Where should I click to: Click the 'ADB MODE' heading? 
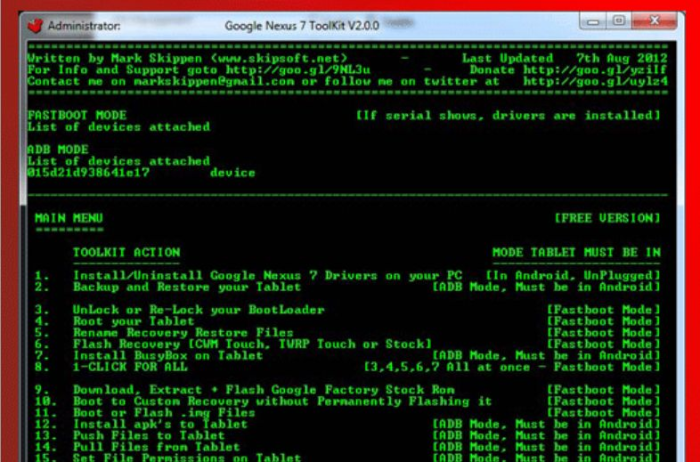pyautogui.click(x=58, y=149)
